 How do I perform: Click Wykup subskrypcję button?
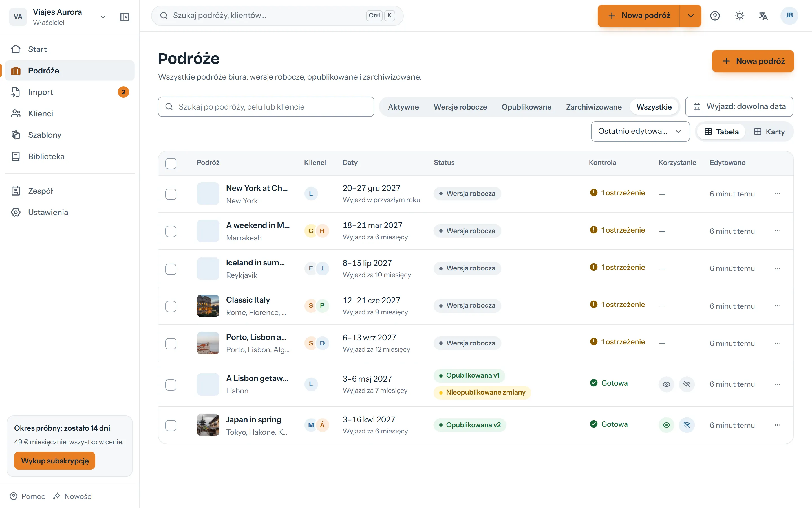(55, 461)
